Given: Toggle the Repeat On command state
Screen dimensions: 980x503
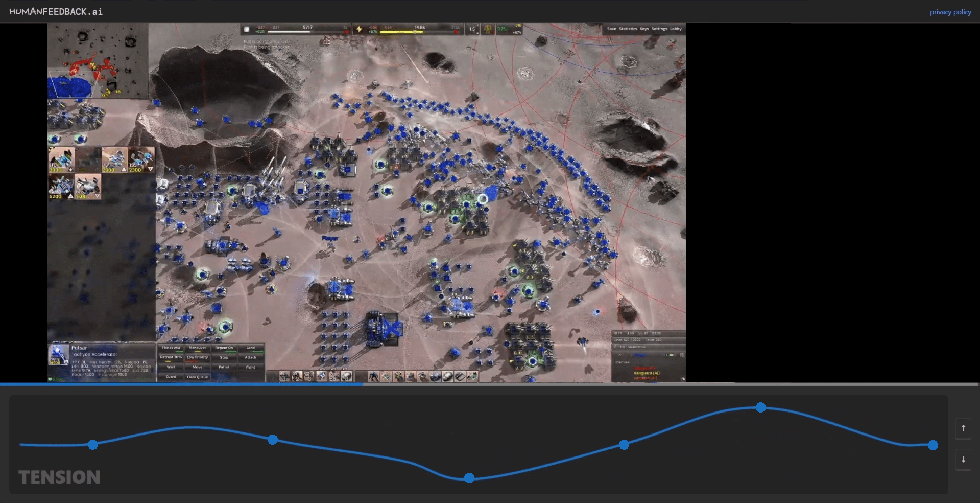Looking at the screenshot, I should pos(224,348).
